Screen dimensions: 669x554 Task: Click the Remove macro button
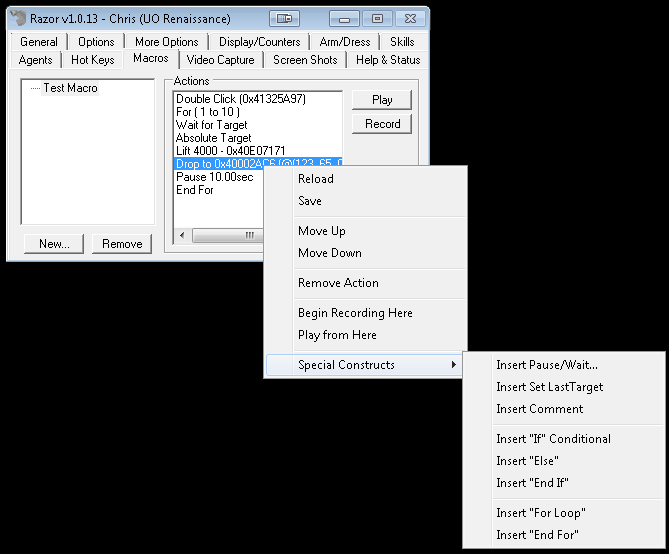point(122,244)
